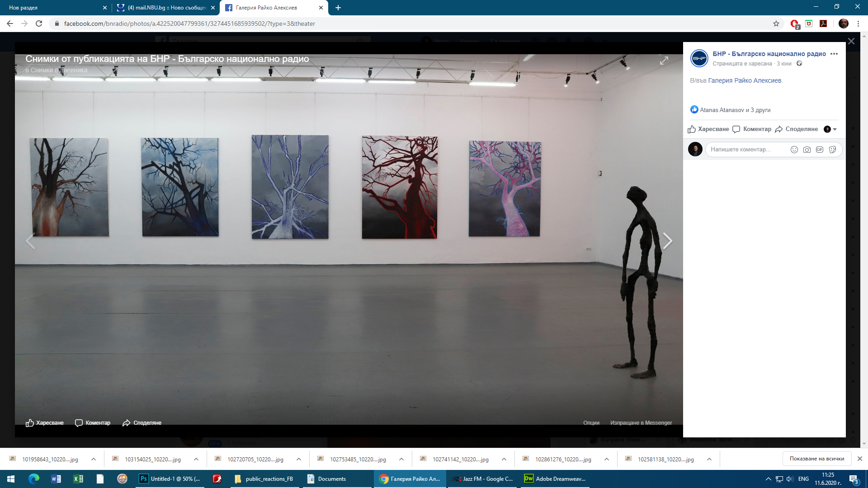Share photo via bottom Споделяне button
This screenshot has width=868, height=488.
coord(142,423)
